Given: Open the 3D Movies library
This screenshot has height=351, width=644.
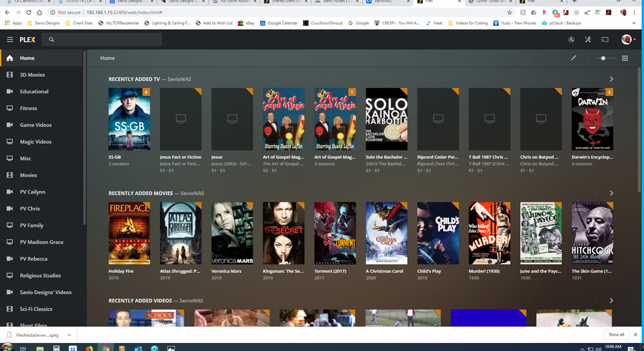Looking at the screenshot, I should pyautogui.click(x=41, y=75).
